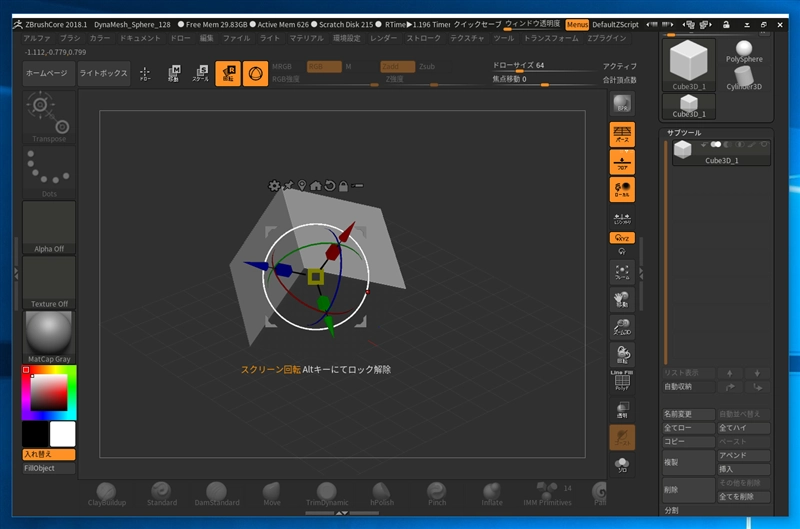Viewport: 800px width, 529px height.
Task: Click the gizmo lock icon
Action: tap(343, 186)
